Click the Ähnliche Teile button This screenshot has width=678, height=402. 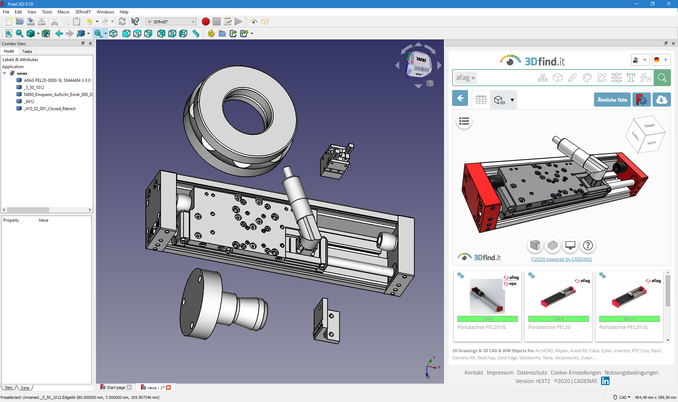point(612,99)
